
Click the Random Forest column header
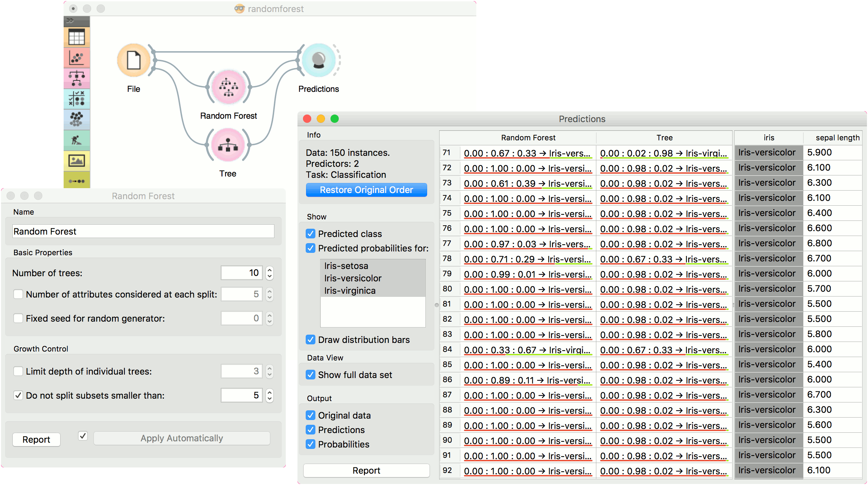point(528,138)
